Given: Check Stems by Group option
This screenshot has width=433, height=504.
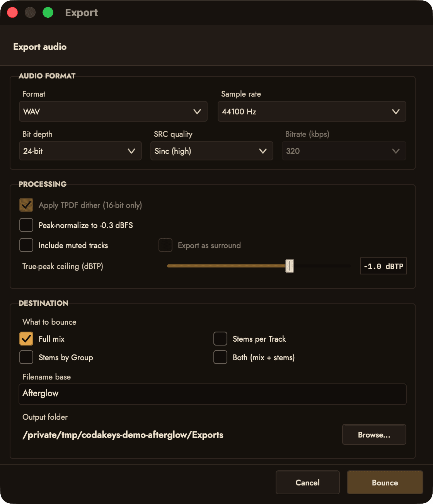Looking at the screenshot, I should (26, 357).
